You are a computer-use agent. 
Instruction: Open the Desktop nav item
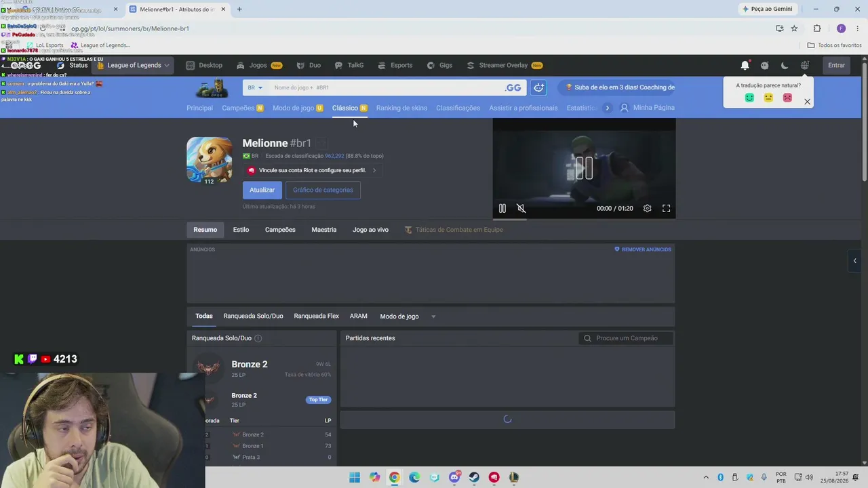pyautogui.click(x=204, y=65)
